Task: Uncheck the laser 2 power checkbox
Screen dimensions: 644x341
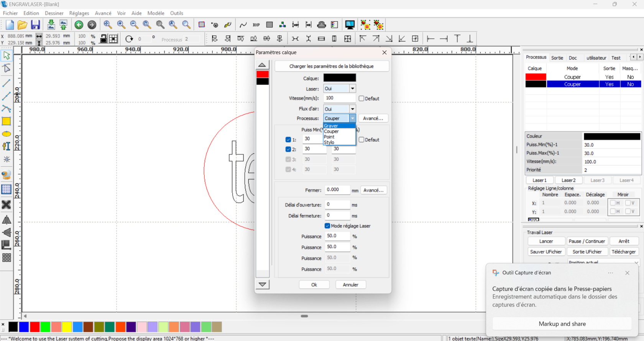Action: pyautogui.click(x=288, y=149)
